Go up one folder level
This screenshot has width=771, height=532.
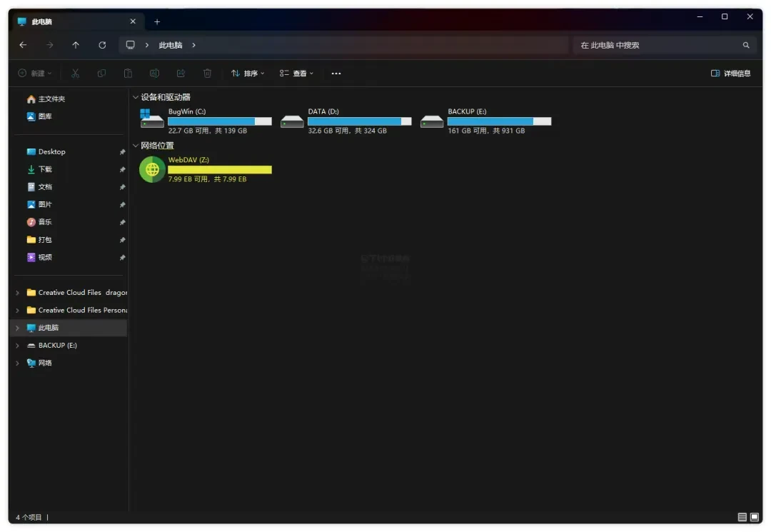76,45
